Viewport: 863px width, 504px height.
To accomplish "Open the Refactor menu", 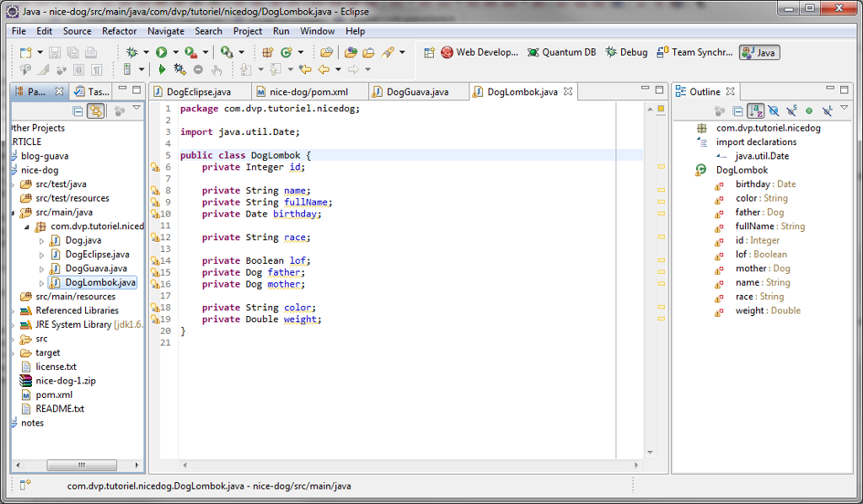I will click(x=119, y=31).
